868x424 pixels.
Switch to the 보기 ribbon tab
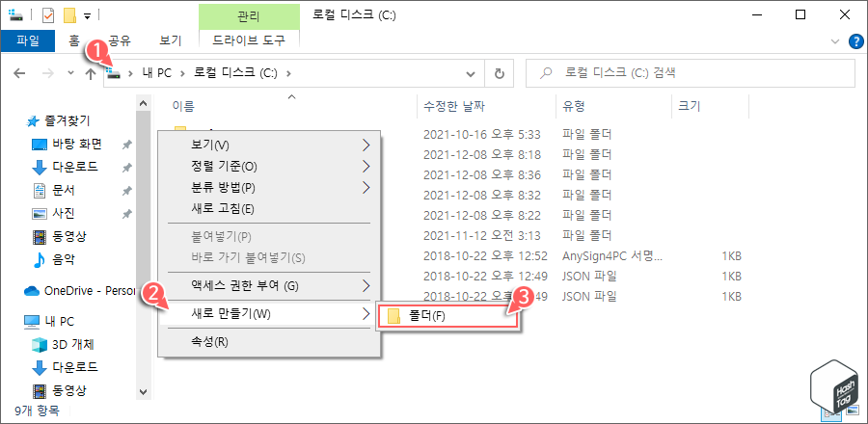point(170,40)
